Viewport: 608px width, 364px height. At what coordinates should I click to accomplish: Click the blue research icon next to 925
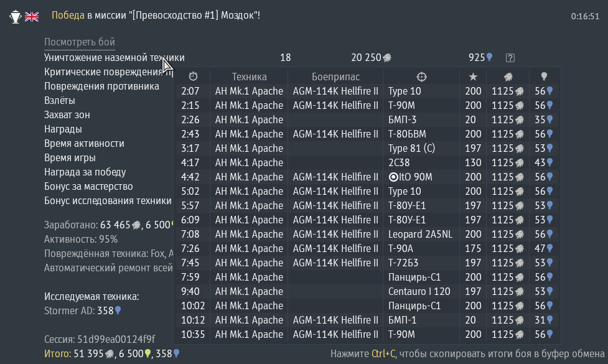(489, 58)
